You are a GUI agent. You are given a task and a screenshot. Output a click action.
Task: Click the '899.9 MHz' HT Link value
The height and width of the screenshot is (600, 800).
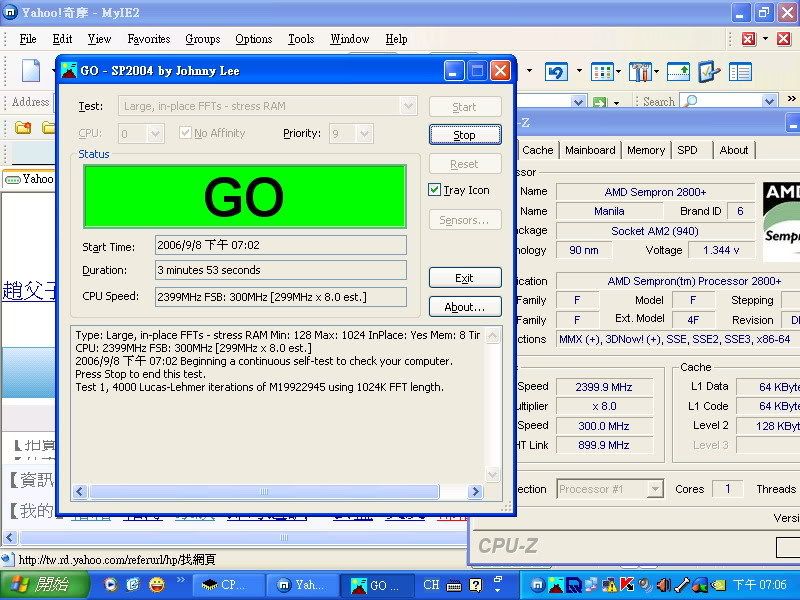(604, 445)
